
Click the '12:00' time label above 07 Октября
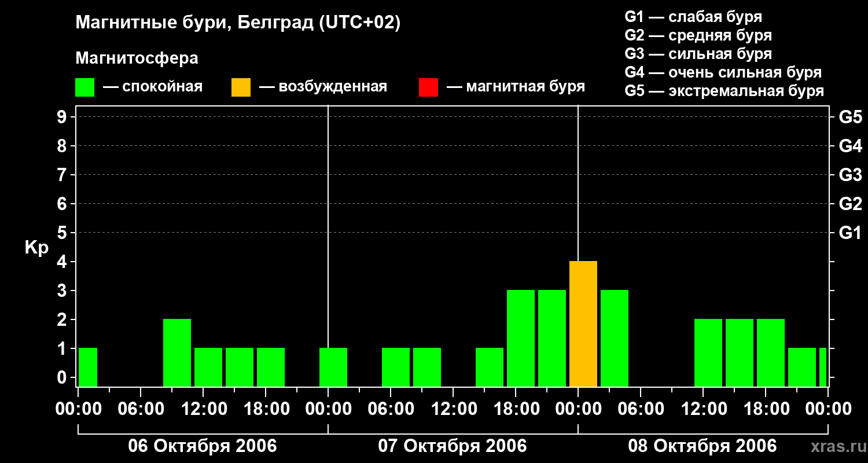[x=453, y=409]
